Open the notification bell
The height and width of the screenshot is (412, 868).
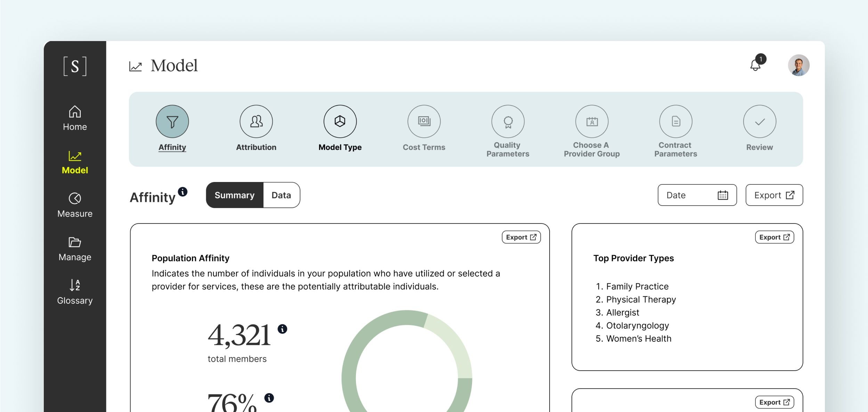pos(755,65)
